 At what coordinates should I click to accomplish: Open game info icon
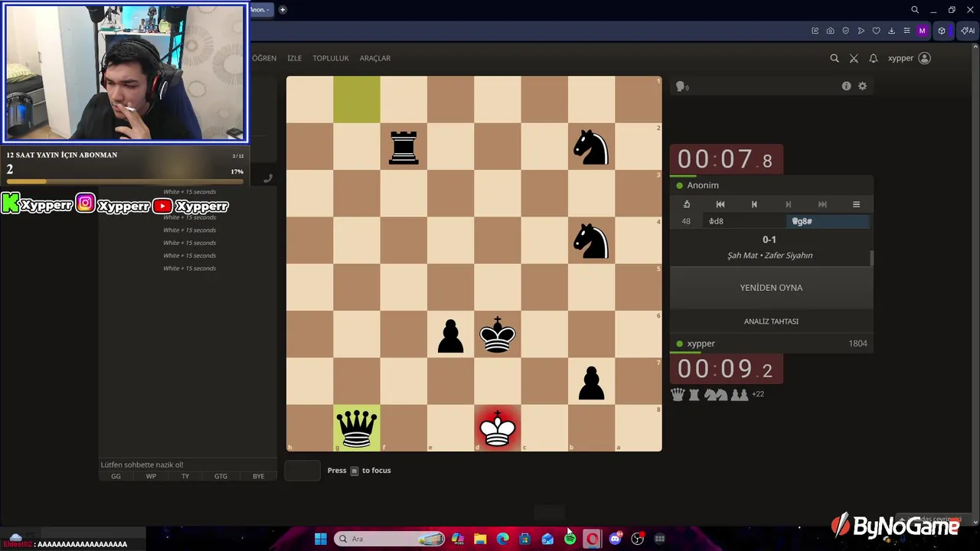[x=846, y=86]
